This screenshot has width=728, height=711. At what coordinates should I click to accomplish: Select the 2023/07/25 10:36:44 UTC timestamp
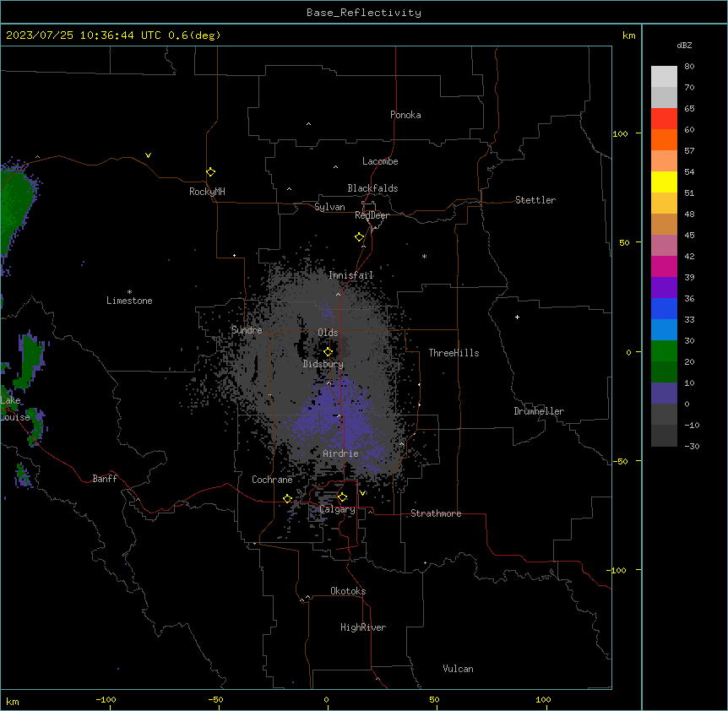(84, 35)
